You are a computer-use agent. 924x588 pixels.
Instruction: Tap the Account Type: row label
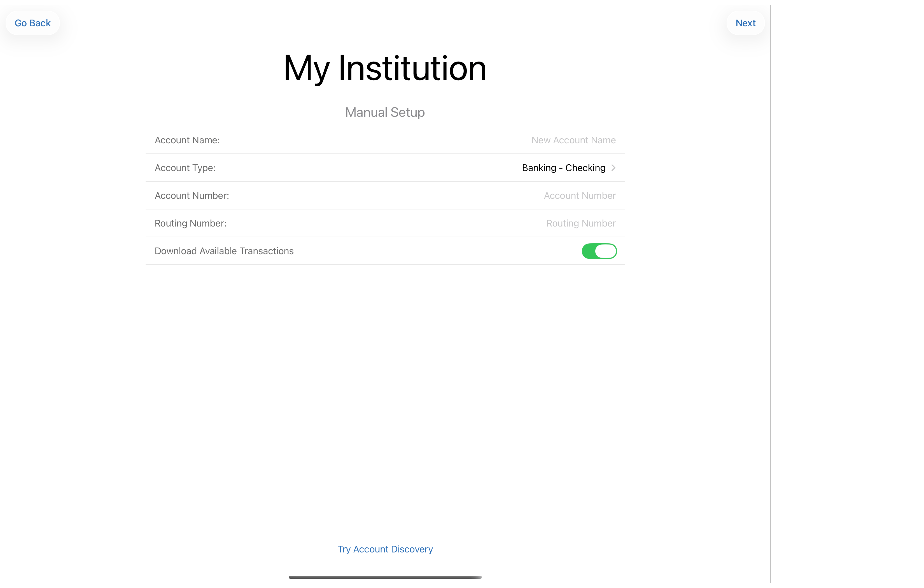point(185,168)
